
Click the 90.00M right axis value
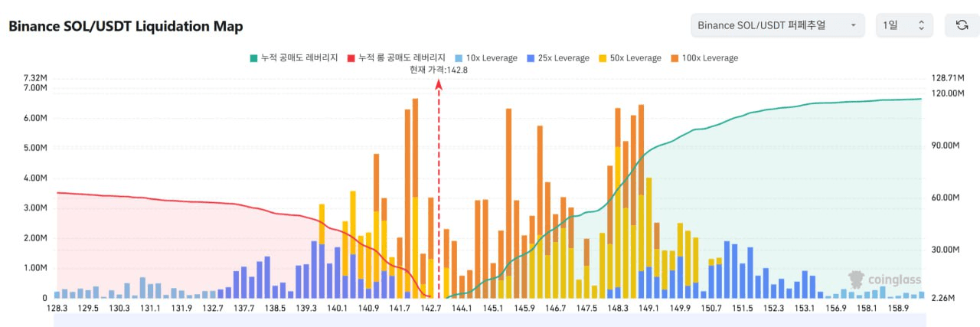point(946,146)
